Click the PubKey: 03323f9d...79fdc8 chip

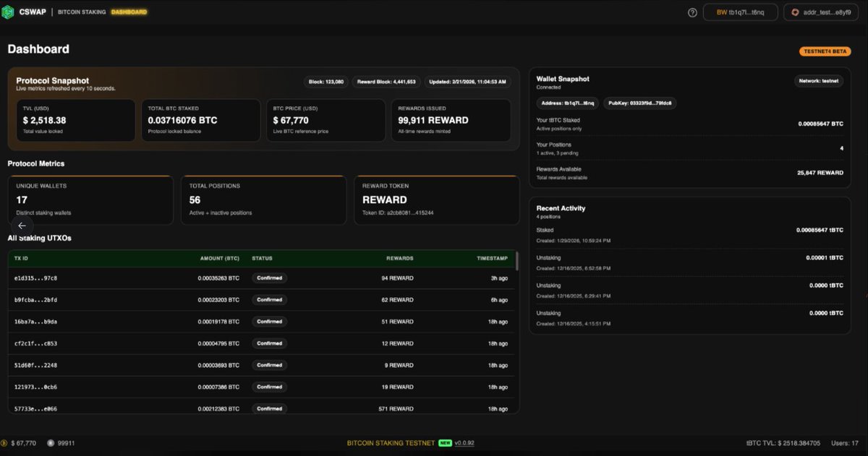point(640,103)
